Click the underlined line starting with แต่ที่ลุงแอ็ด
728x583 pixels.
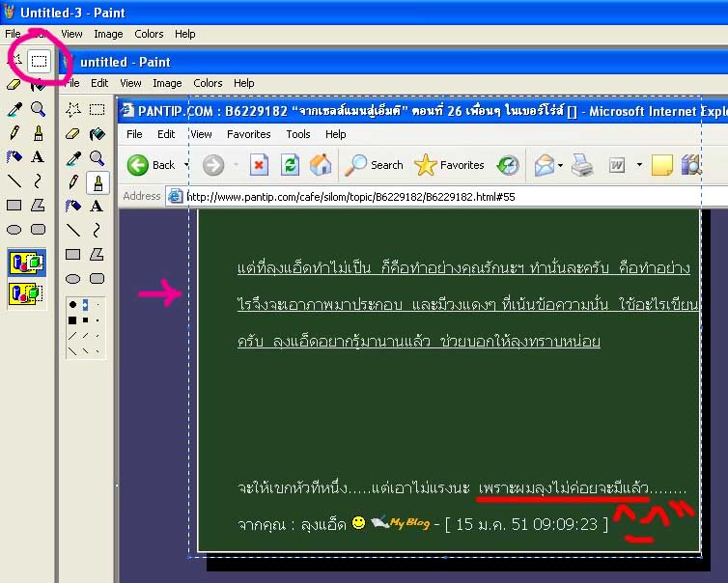click(463, 267)
